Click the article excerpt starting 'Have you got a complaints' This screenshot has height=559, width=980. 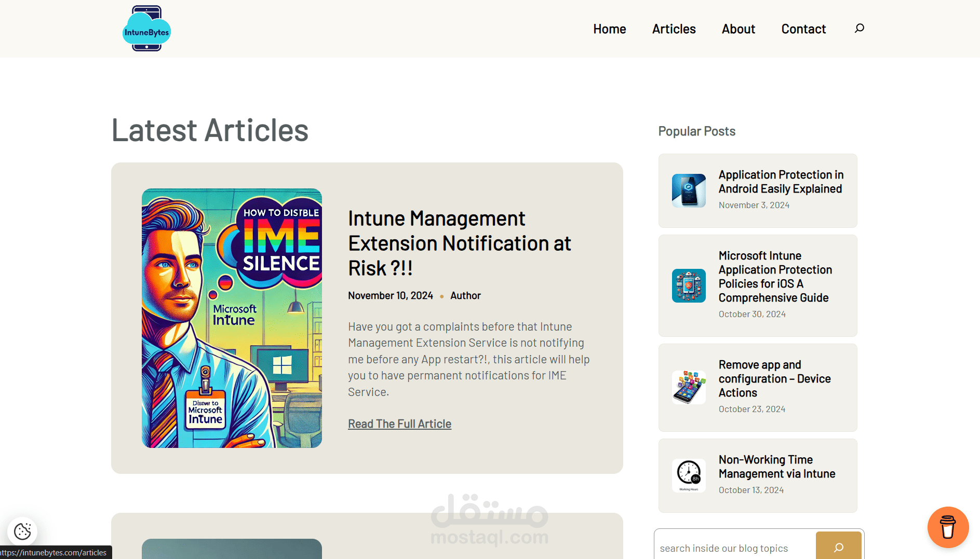pos(469,359)
